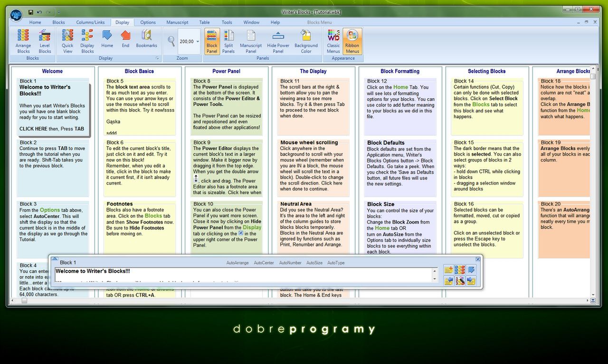The image size is (608, 364).
Task: Open the Writer's Blocks application orb menu
Action: point(16,15)
